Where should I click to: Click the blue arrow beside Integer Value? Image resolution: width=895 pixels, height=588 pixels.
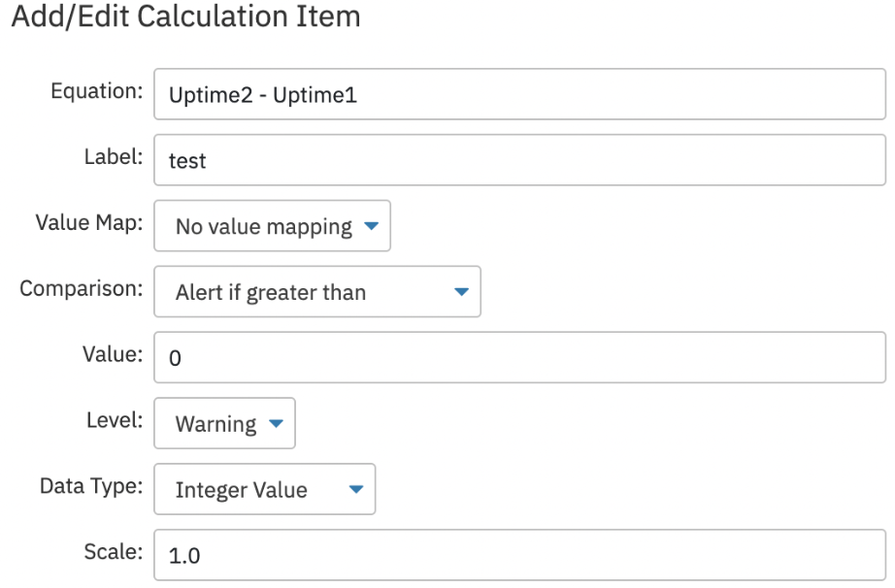click(x=356, y=489)
